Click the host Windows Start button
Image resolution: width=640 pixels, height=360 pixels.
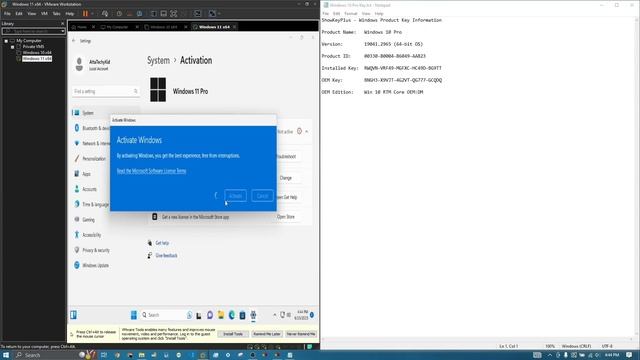coord(6,355)
